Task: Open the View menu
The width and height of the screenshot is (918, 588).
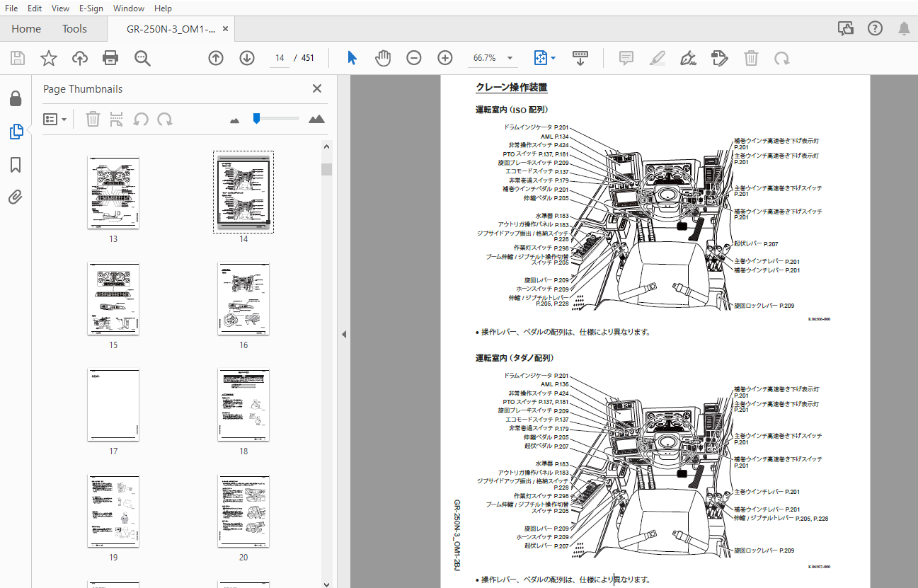Action: pos(61,8)
